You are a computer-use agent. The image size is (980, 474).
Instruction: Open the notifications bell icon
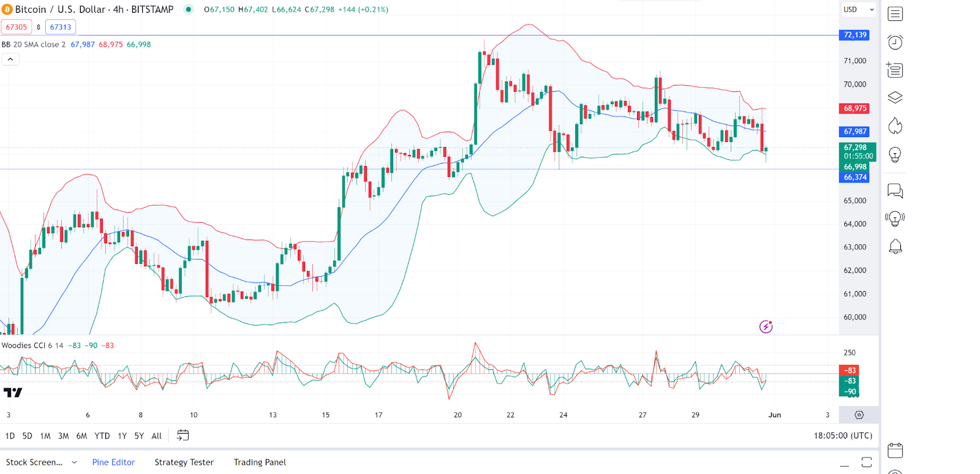895,246
